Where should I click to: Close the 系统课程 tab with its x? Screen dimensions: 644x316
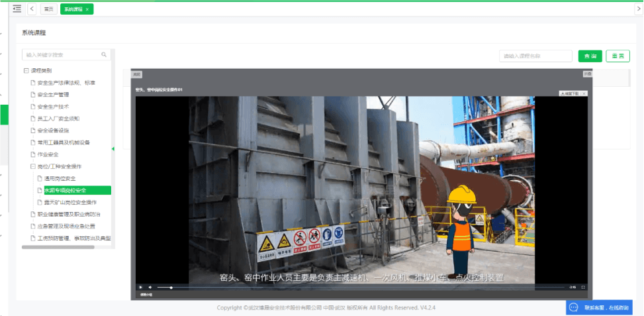click(x=87, y=9)
